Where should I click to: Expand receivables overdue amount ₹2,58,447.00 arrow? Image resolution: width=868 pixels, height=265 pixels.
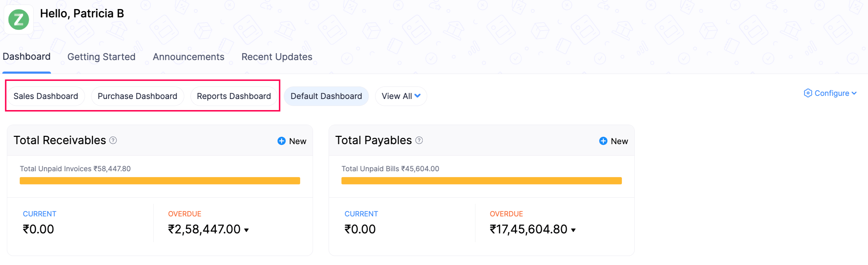[x=246, y=230]
